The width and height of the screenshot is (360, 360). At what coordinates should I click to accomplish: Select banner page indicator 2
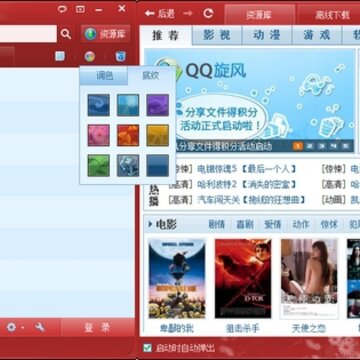310,146
